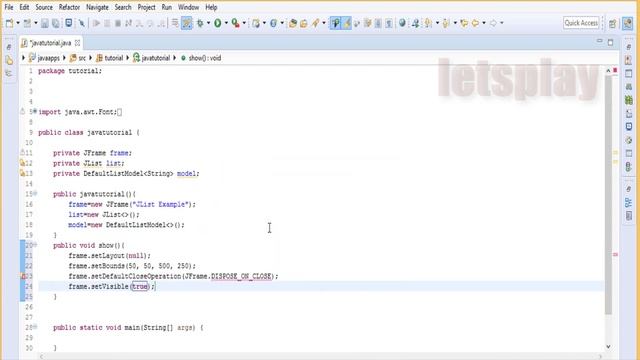
Task: Open the New dropdown arrow
Action: pyautogui.click(x=18, y=23)
